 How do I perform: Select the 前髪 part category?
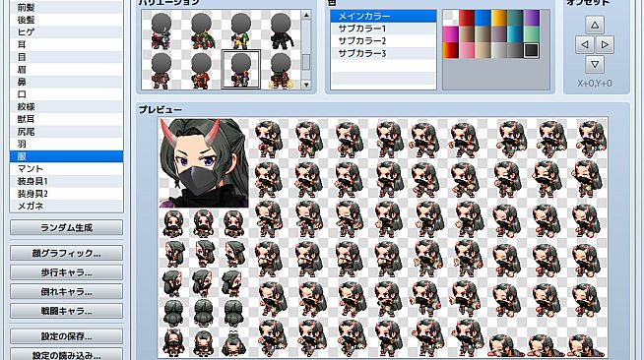point(66,7)
